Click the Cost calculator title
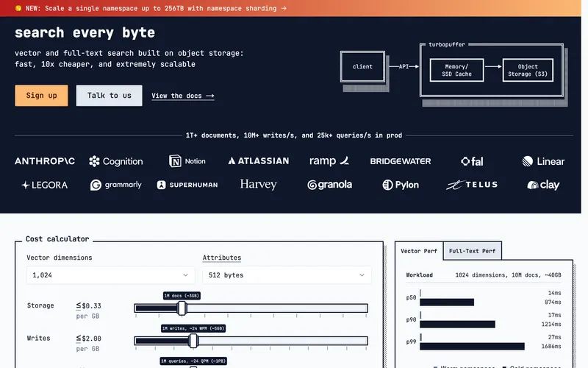The height and width of the screenshot is (368, 588). coord(57,238)
